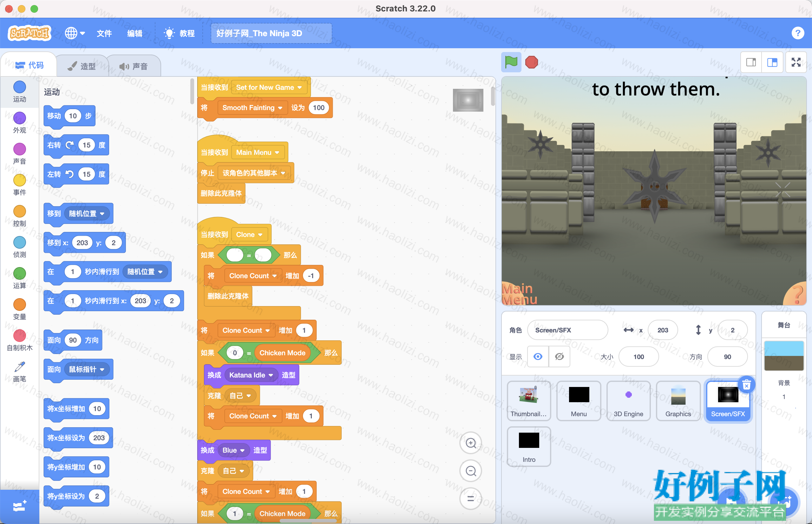Select the 控制 control category

point(19,216)
